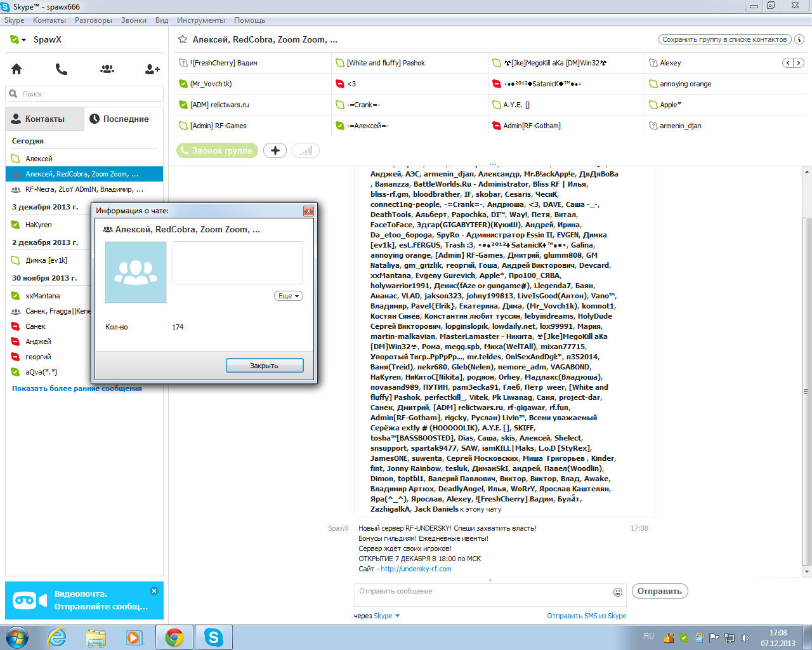Click Отправить SMS из Skype link
The width and height of the screenshot is (812, 650).
point(587,616)
